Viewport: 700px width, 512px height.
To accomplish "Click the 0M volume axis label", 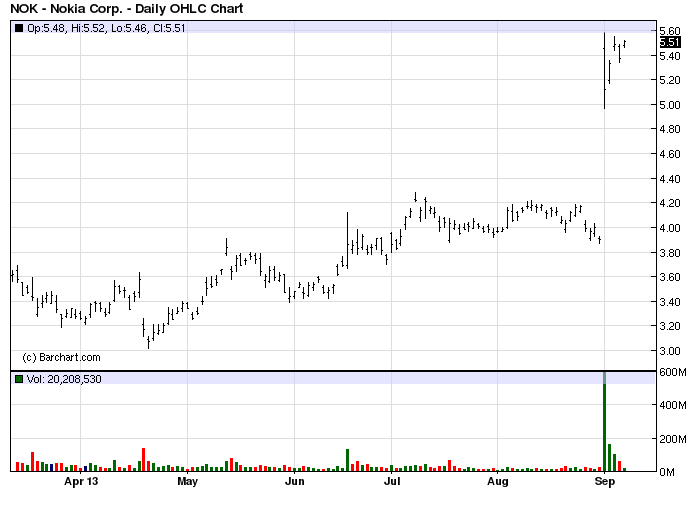I will coord(667,472).
